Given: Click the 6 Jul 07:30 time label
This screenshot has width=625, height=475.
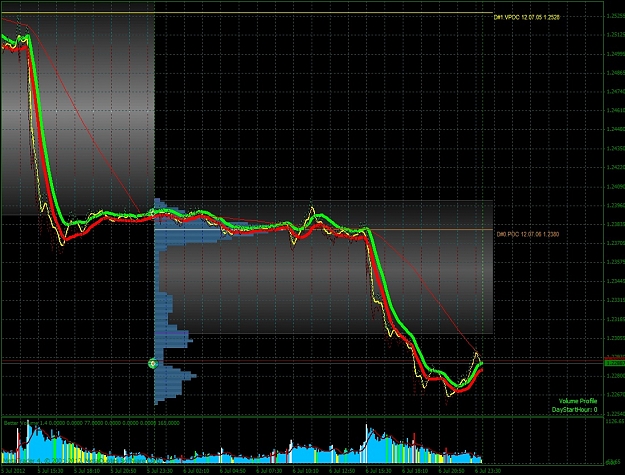Looking at the screenshot, I should pyautogui.click(x=269, y=471).
